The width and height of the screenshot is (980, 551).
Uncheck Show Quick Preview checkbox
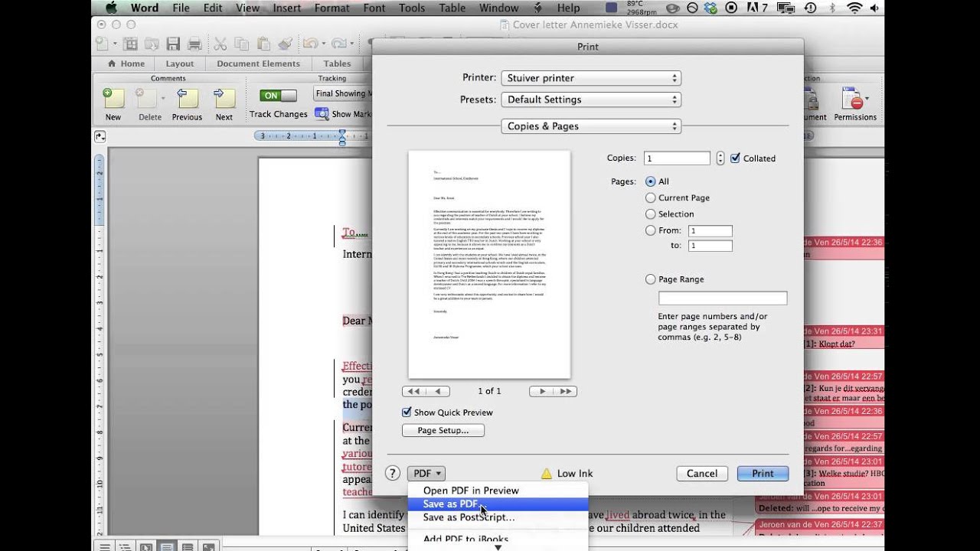pos(407,412)
